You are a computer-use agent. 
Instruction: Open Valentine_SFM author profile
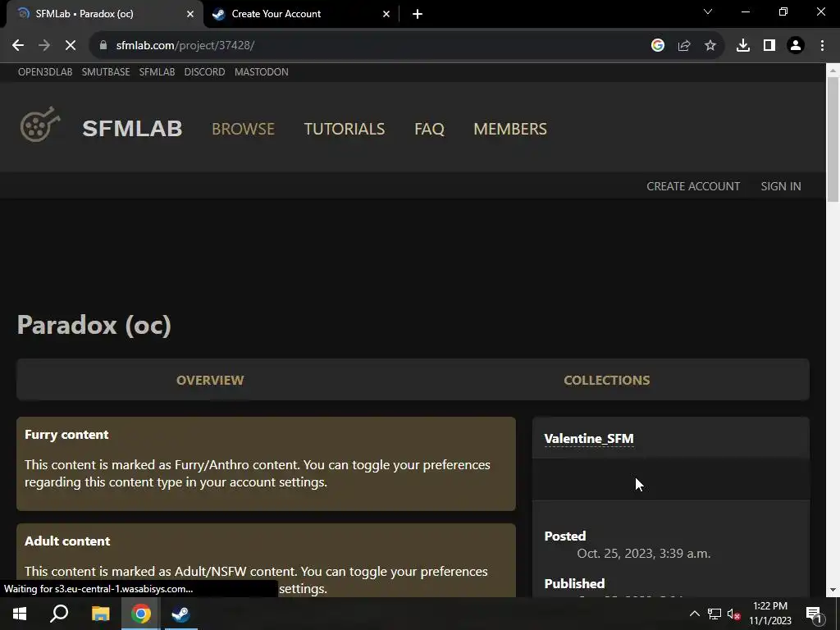click(589, 439)
